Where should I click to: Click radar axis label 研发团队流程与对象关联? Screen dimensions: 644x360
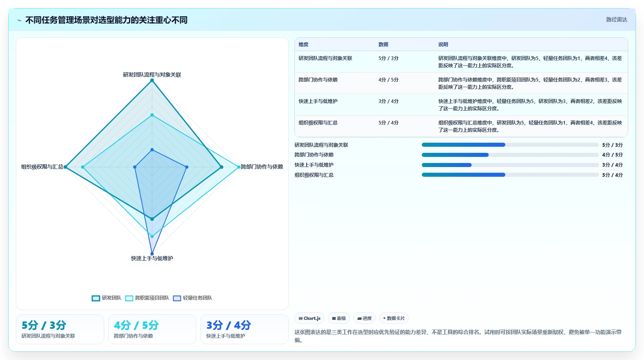[152, 75]
